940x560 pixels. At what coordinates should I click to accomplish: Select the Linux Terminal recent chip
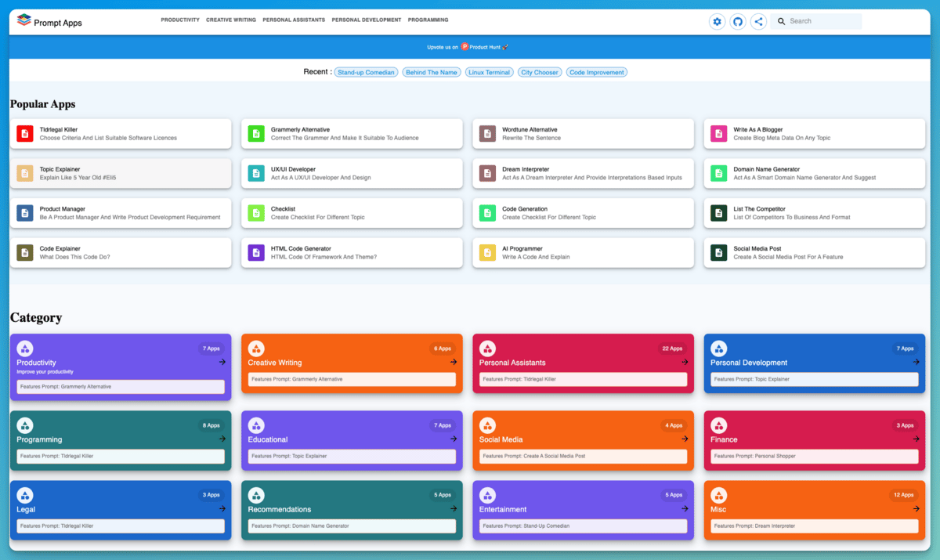tap(490, 72)
